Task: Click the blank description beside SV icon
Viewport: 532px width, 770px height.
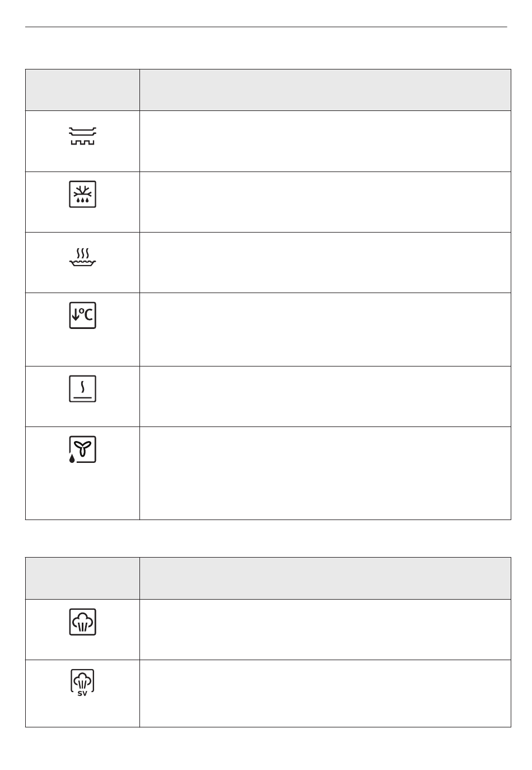Action: click(325, 693)
